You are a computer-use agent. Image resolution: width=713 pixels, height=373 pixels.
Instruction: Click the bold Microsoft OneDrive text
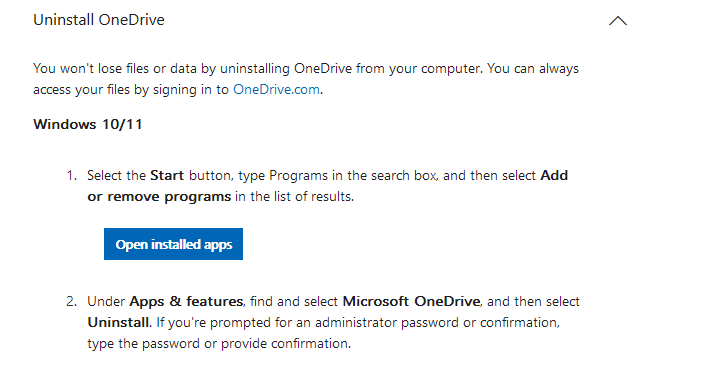pos(411,302)
